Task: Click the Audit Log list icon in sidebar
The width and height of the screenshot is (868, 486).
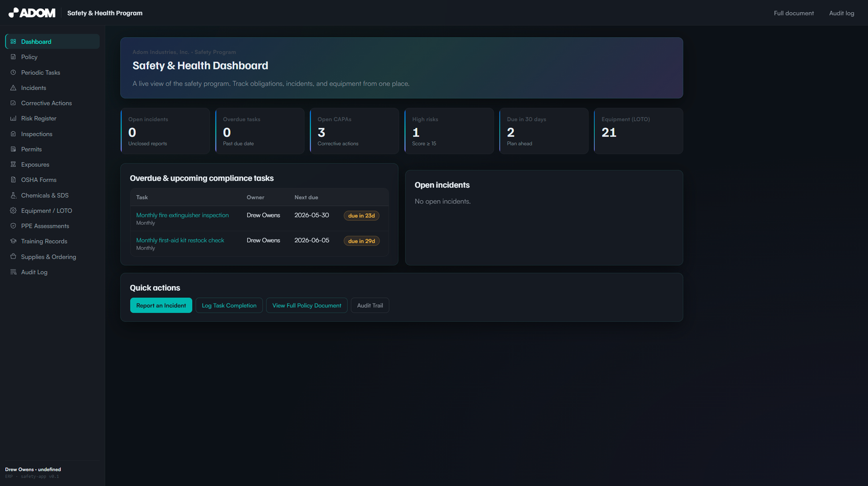Action: [13, 272]
